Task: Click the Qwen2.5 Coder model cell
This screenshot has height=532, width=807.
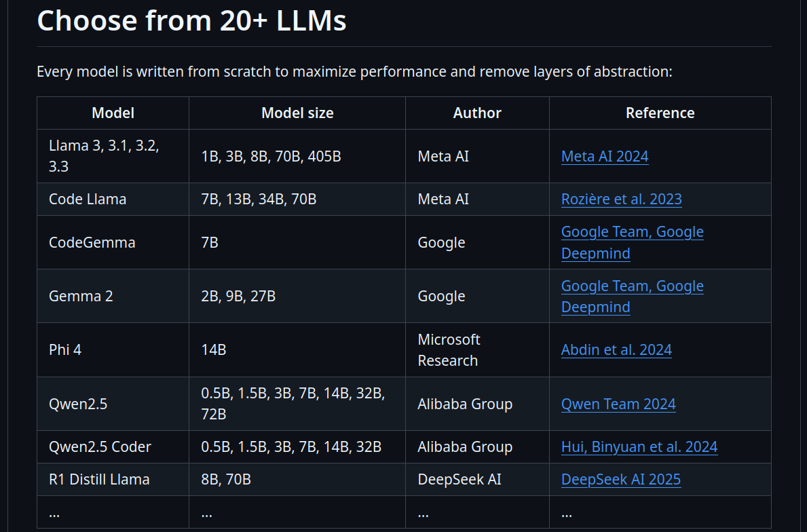Action: (100, 446)
